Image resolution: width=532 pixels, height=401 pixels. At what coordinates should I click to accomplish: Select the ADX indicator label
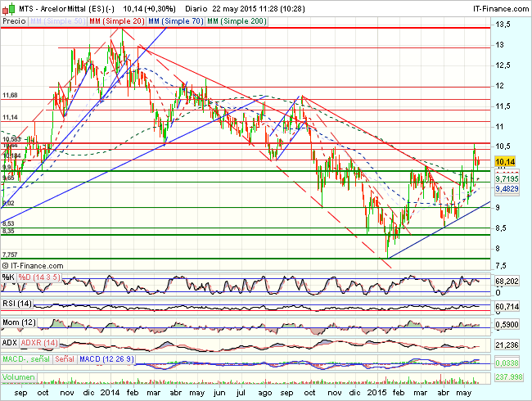(x=9, y=343)
